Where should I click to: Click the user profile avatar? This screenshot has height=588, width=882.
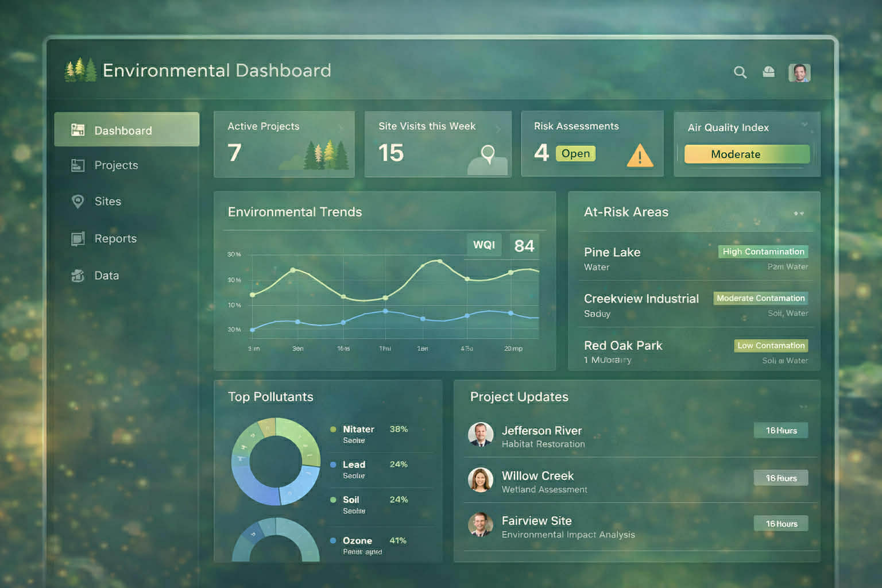click(799, 72)
